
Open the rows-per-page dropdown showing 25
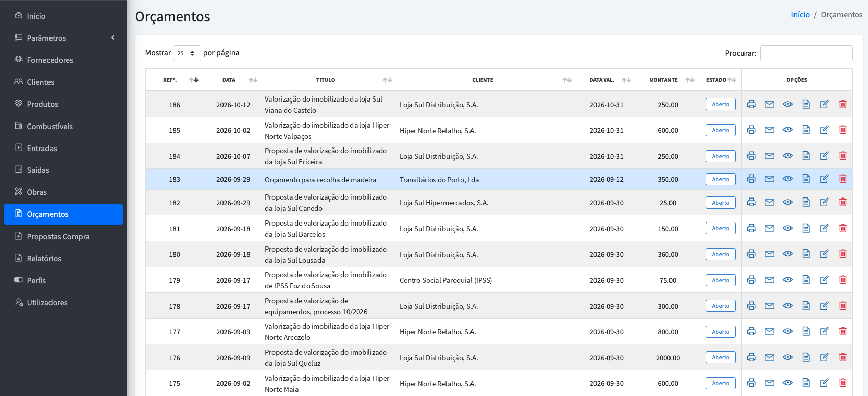(187, 53)
